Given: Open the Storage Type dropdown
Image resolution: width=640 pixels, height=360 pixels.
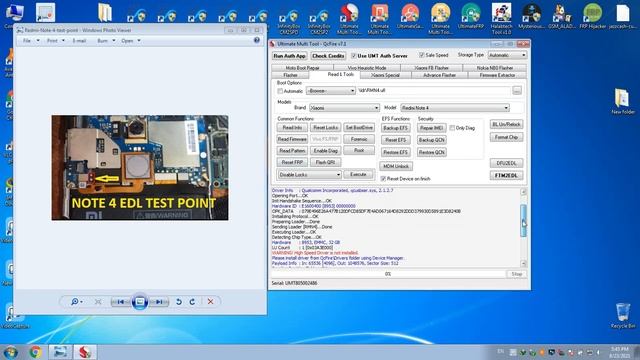Looking at the screenshot, I should click(x=507, y=55).
